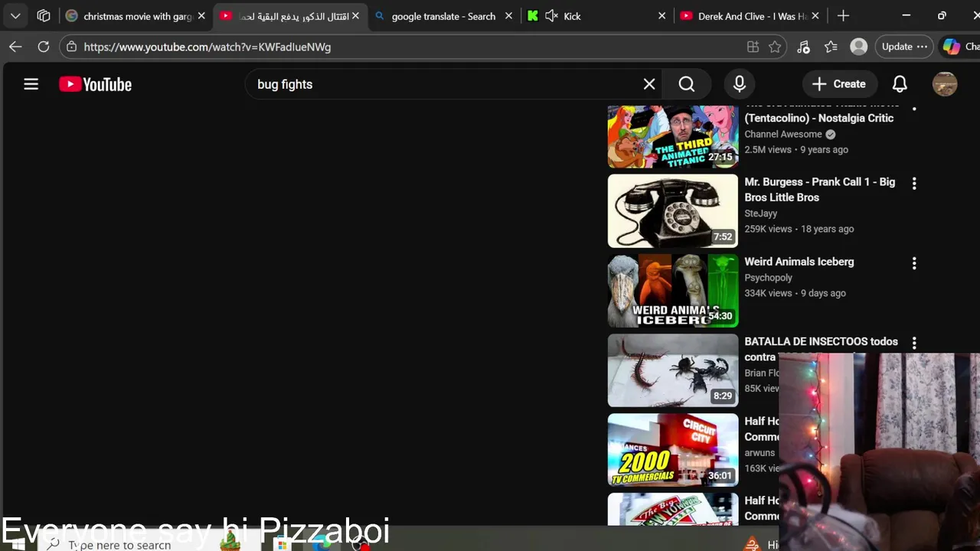Focus the address bar URL
Image resolution: width=980 pixels, height=551 pixels.
(207, 47)
